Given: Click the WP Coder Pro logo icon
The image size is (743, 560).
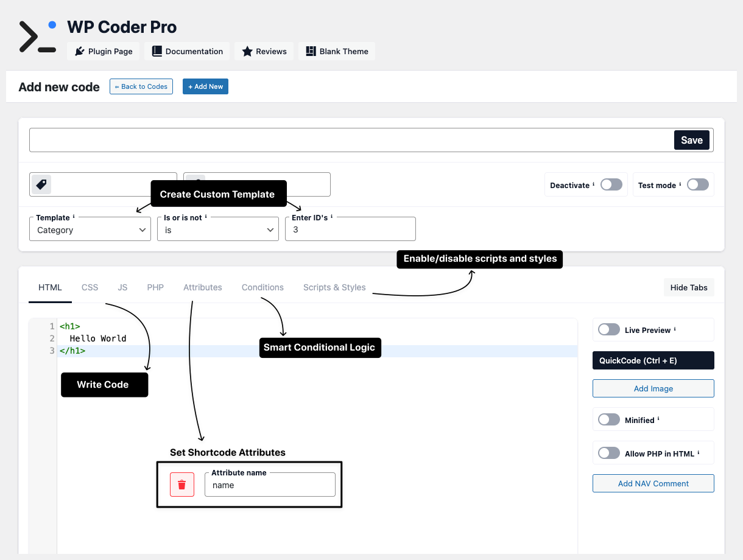Looking at the screenshot, I should (x=38, y=37).
